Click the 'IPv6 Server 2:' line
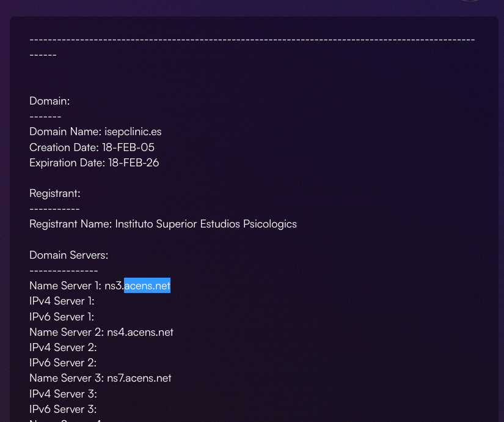Viewport: 504px width, 422px height. click(x=63, y=363)
